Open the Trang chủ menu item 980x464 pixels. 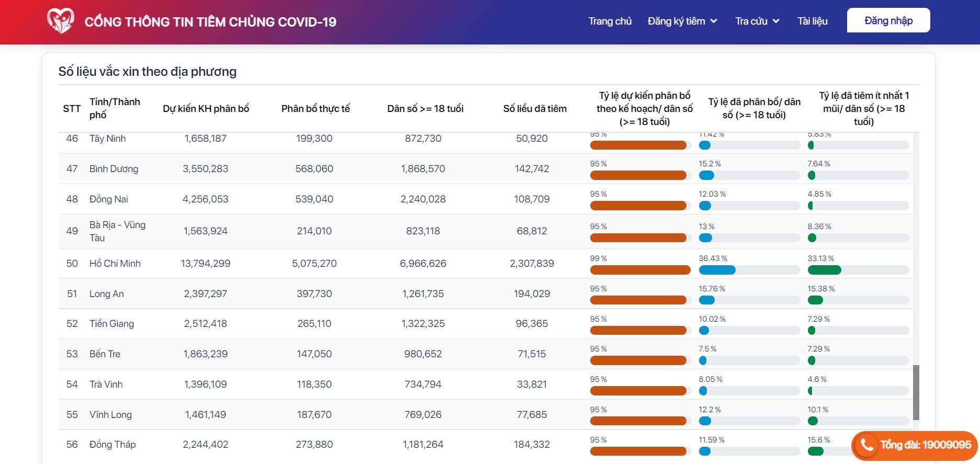610,21
